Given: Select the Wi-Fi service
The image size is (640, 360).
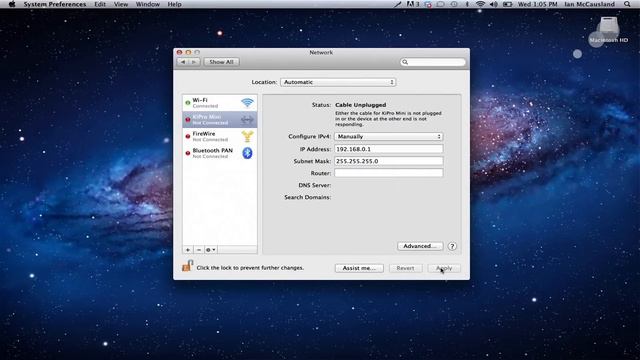Looking at the screenshot, I should (x=220, y=102).
